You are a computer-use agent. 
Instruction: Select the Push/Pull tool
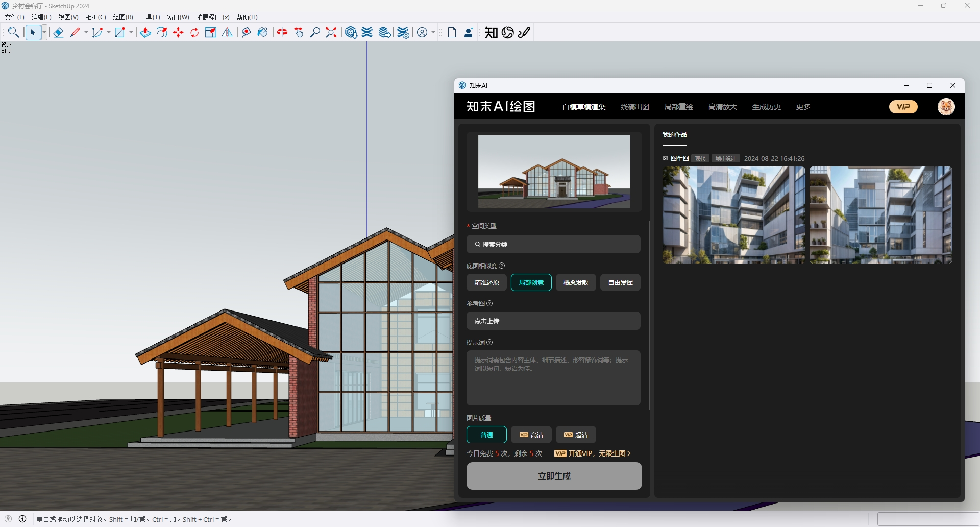(145, 33)
